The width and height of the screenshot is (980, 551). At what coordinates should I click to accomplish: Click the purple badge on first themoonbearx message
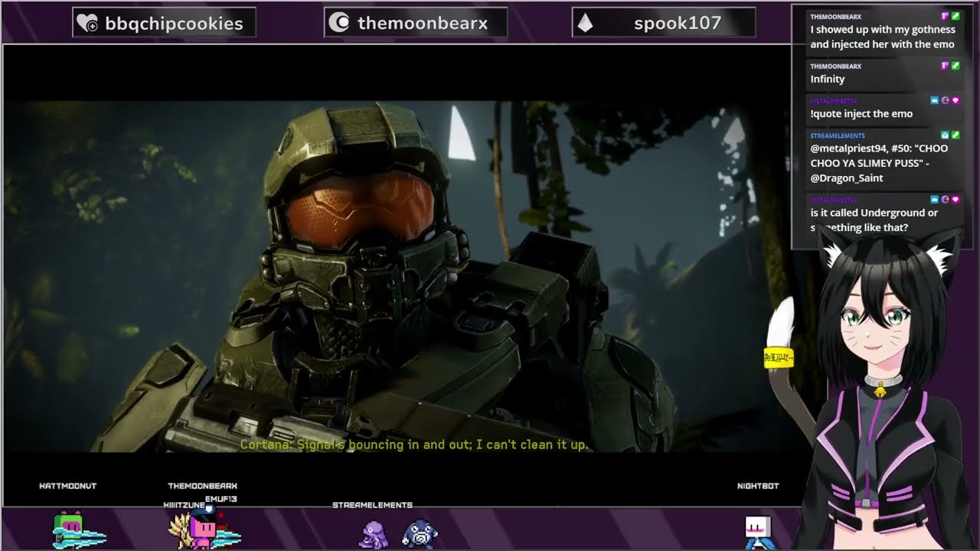tap(946, 16)
